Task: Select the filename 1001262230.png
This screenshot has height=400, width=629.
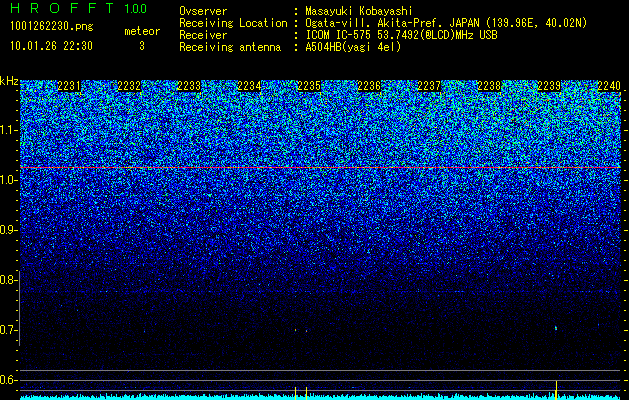Action: pos(51,27)
